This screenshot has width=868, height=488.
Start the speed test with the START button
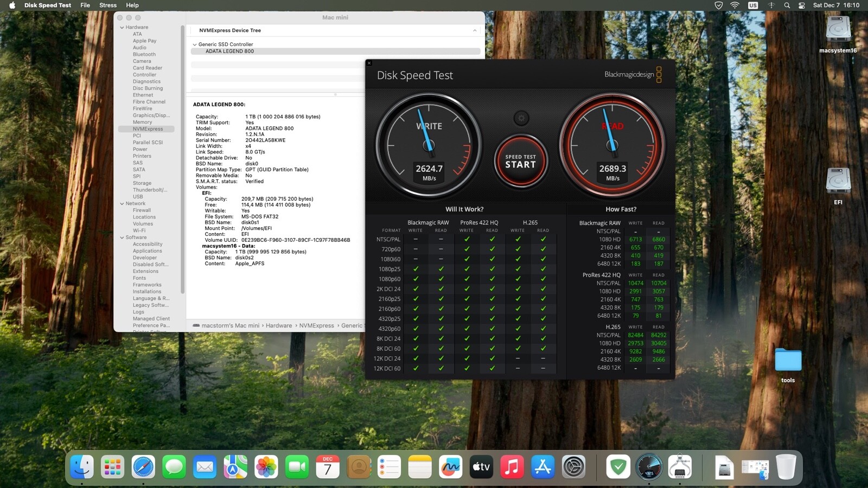click(x=521, y=161)
